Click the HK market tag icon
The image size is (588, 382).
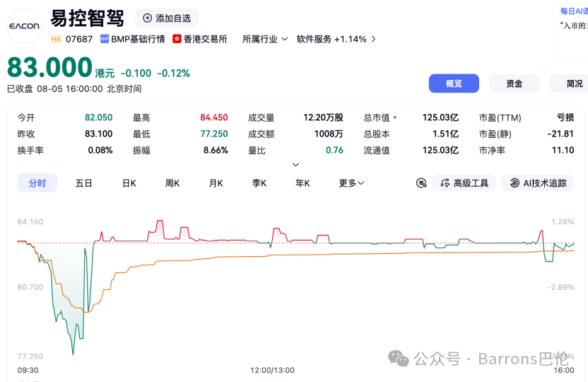(x=57, y=39)
